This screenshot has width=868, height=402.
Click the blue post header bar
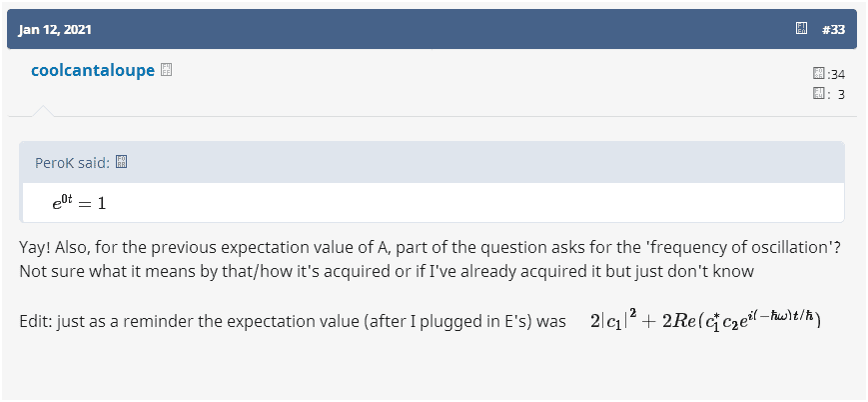pyautogui.click(x=430, y=29)
